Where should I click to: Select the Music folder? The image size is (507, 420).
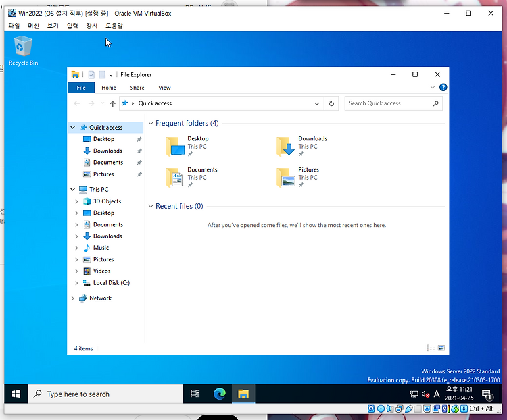[101, 248]
